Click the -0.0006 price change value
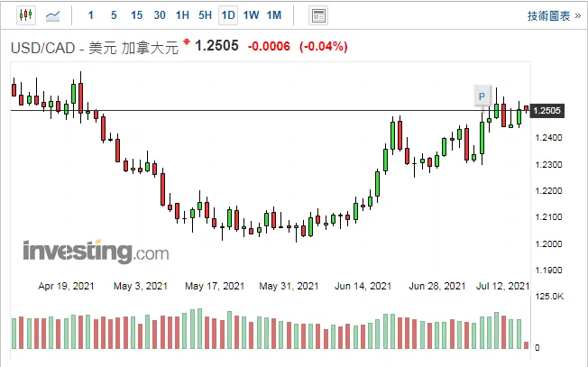588x367 pixels. click(x=269, y=47)
